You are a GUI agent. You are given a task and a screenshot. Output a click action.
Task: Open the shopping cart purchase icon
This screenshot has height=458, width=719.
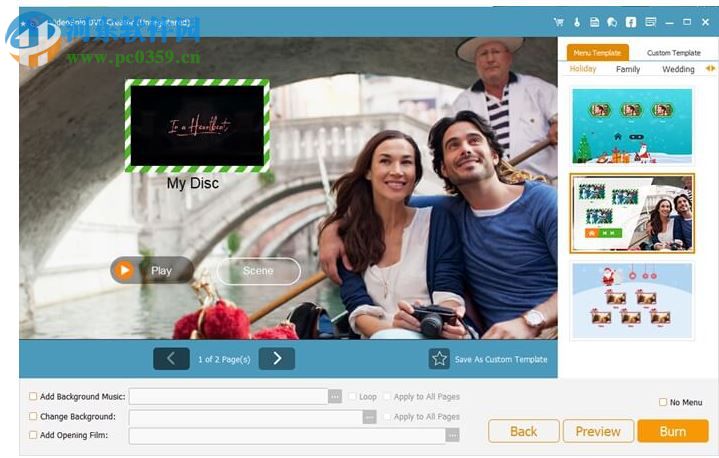click(x=559, y=22)
